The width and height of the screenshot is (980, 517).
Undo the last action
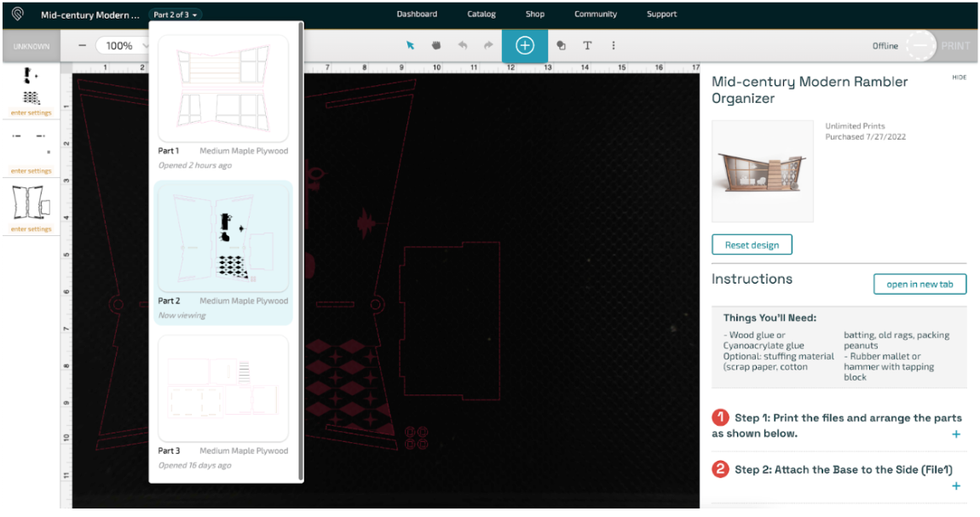pyautogui.click(x=462, y=46)
